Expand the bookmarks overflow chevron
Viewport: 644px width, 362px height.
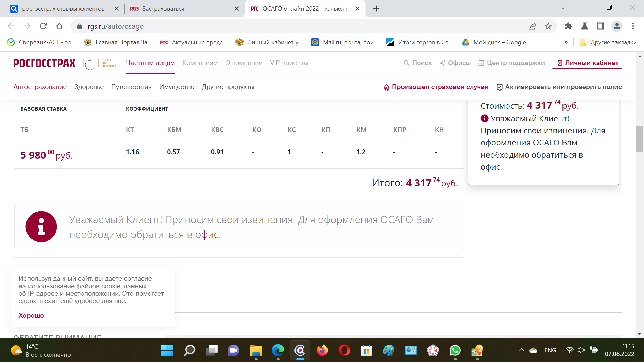(x=566, y=42)
